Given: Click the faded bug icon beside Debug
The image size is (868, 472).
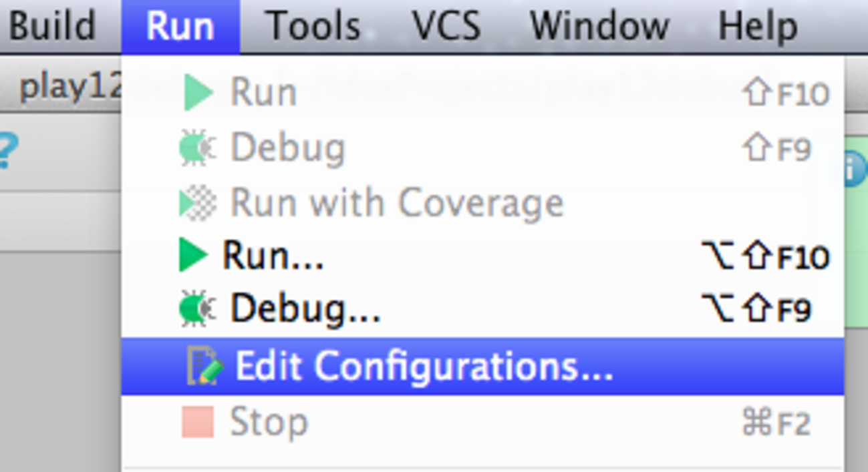Looking at the screenshot, I should [197, 148].
